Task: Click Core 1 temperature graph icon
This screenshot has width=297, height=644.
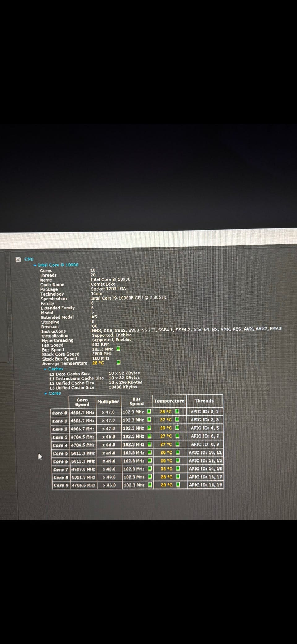Action: click(177, 420)
